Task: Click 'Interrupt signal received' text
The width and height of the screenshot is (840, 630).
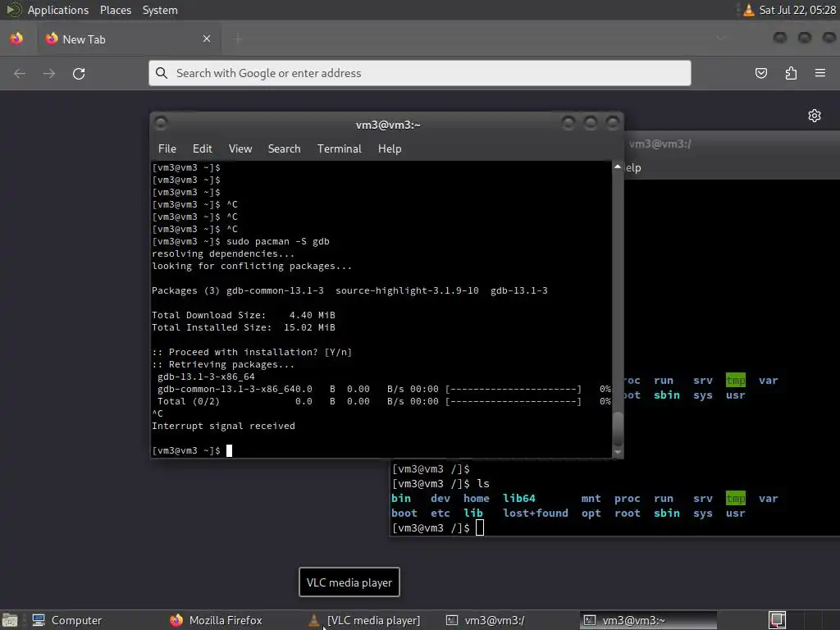Action: (223, 427)
